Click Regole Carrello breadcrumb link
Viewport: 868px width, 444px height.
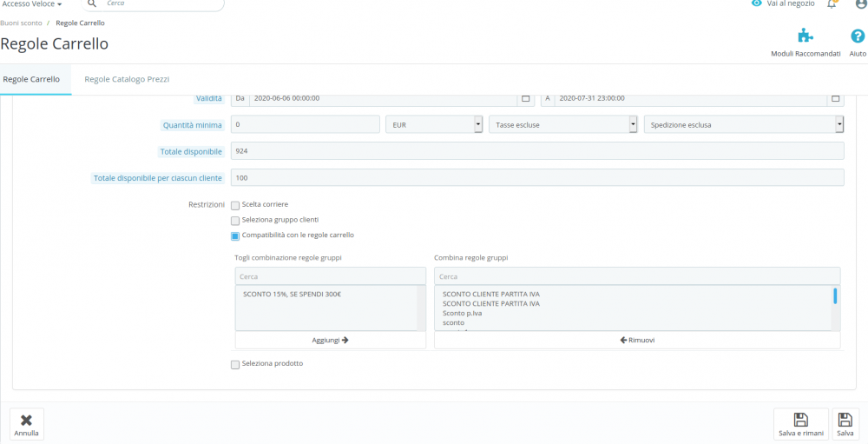pos(80,23)
